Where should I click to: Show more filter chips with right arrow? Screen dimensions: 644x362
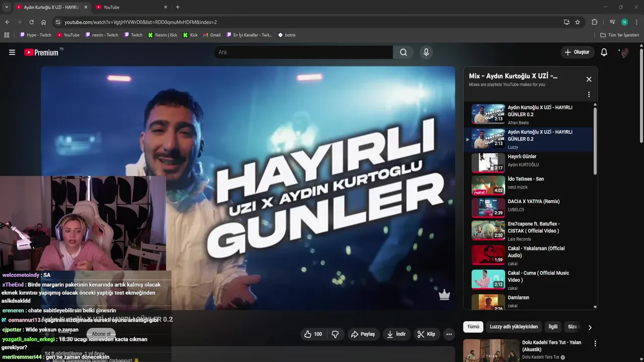(590, 327)
